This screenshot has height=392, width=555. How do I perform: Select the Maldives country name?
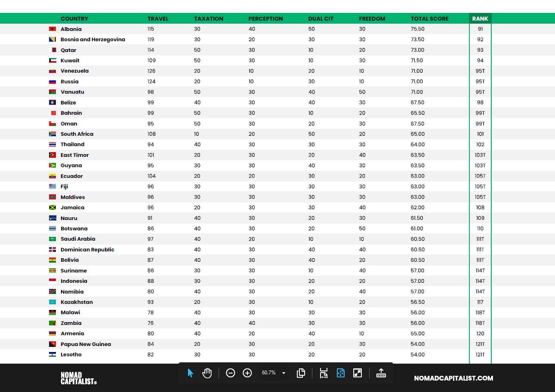tap(73, 197)
